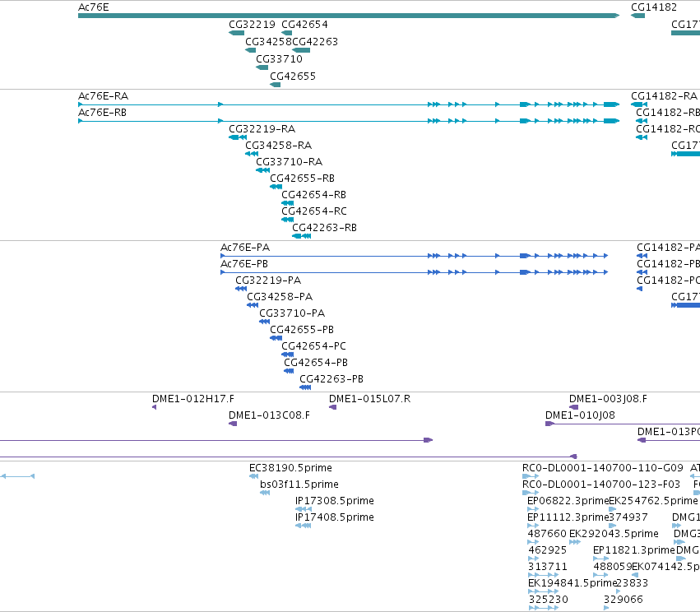Open transcript CG34258-RA
Screen dimensions: 700x612
(x=252, y=154)
